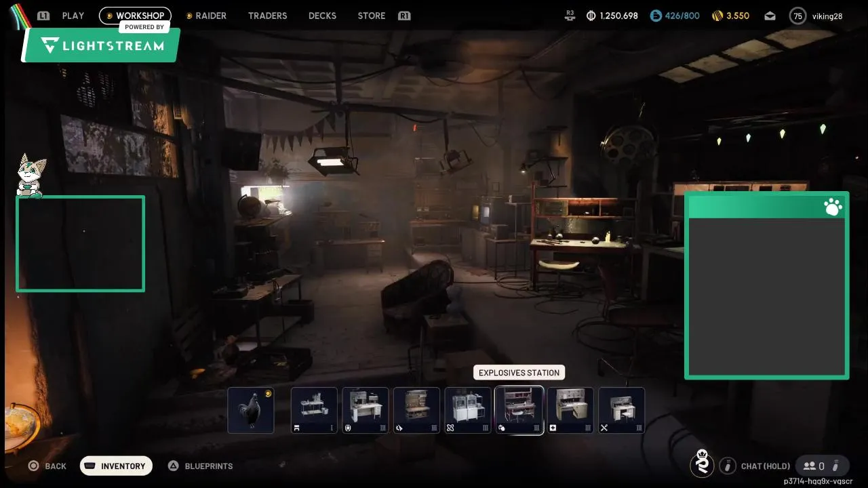Go to the TRADERS tab

[268, 16]
